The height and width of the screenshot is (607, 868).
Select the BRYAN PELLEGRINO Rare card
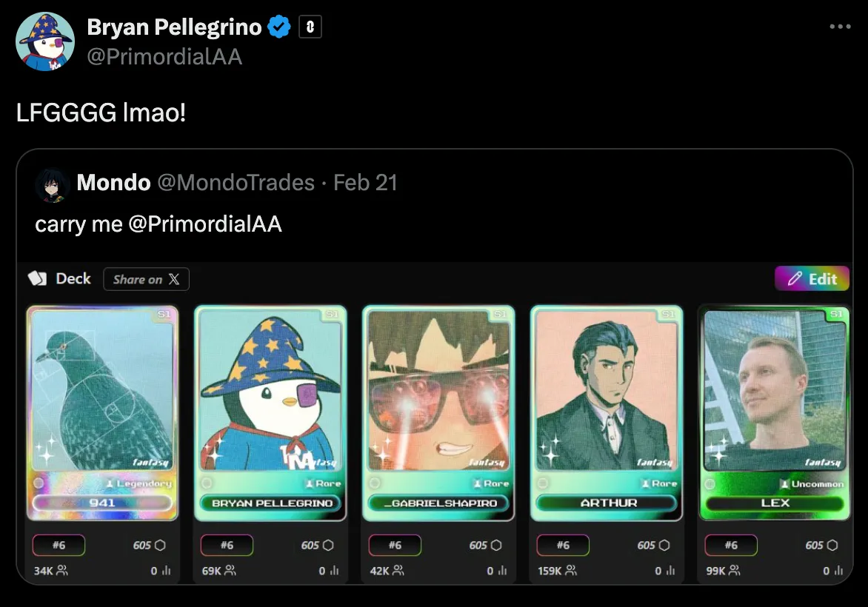[x=270, y=412]
